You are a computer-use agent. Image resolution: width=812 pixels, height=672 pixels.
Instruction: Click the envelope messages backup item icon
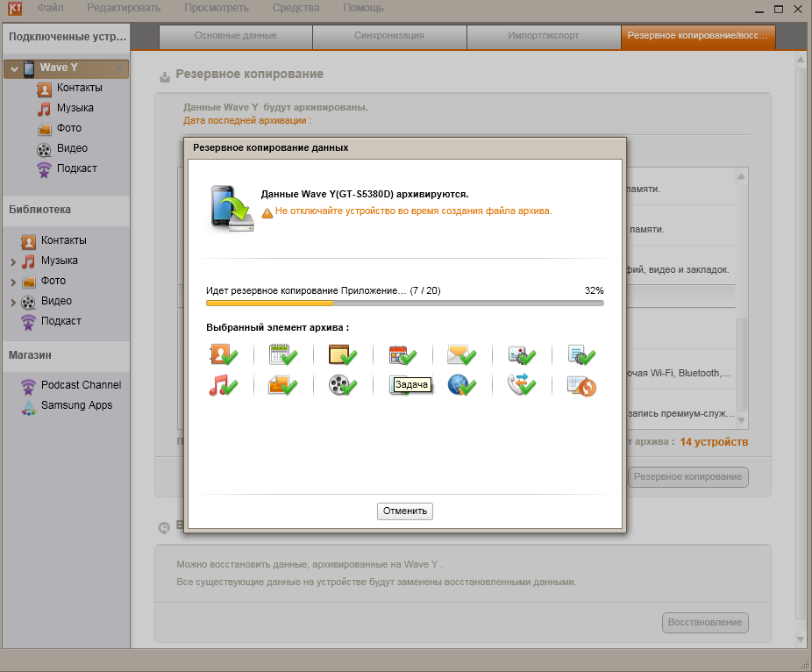click(x=462, y=355)
